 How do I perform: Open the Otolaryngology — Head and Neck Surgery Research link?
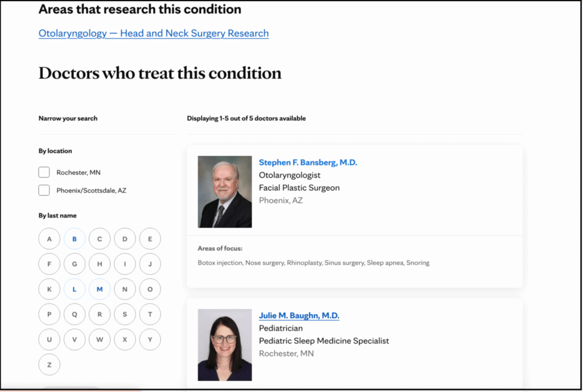point(153,33)
